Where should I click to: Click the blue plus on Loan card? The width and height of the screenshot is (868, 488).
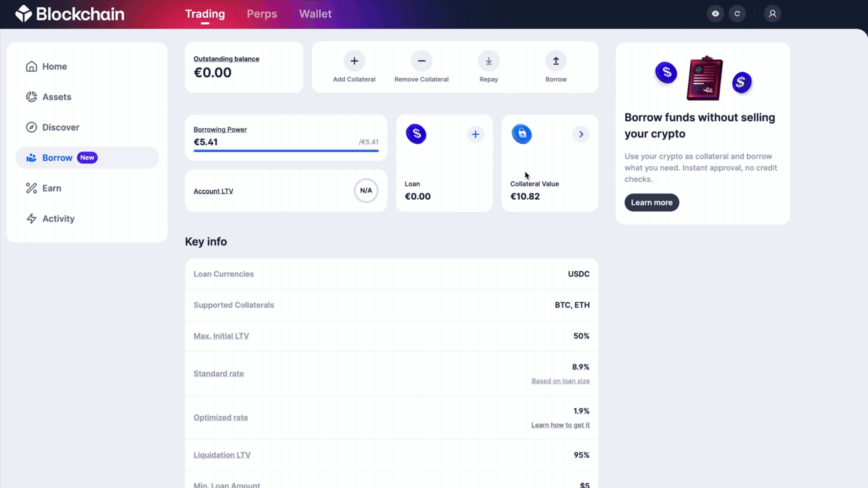475,134
